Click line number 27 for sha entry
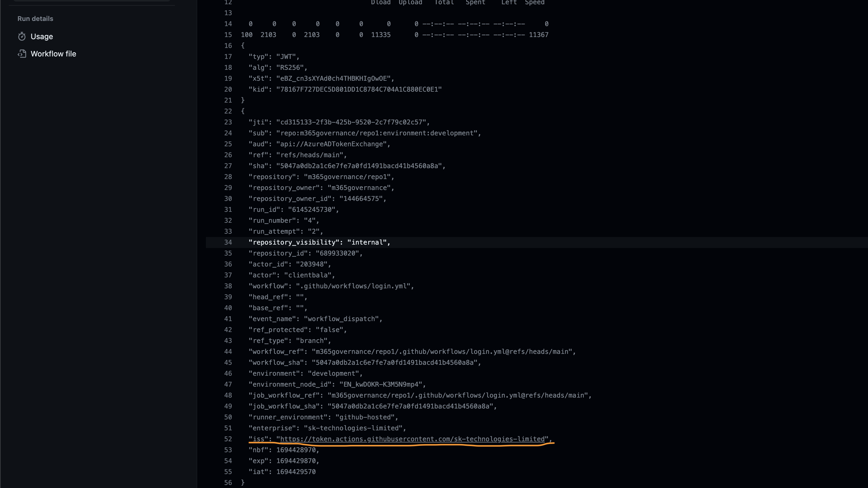Viewport: 868px width, 488px height. (228, 166)
